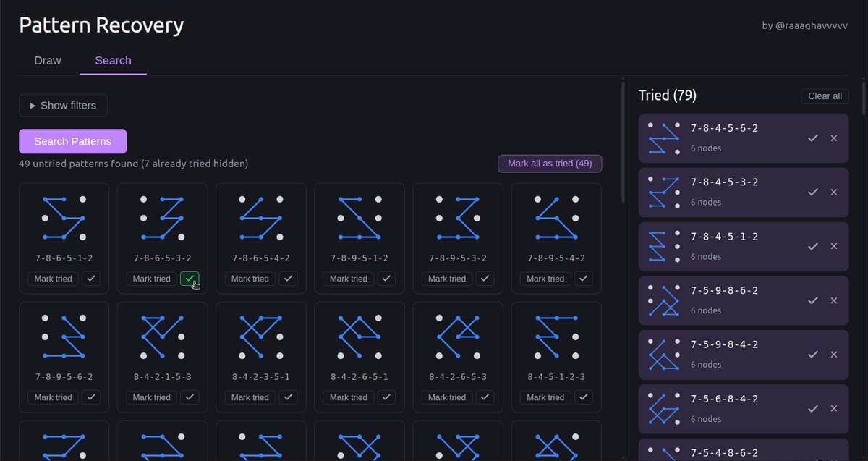Screen dimensions: 868x461
Task: Switch to the Draw tab
Action: (48, 61)
